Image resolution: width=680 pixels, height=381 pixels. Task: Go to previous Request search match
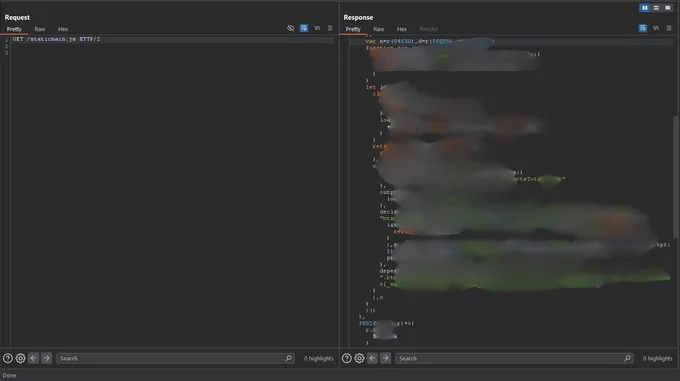(x=33, y=358)
